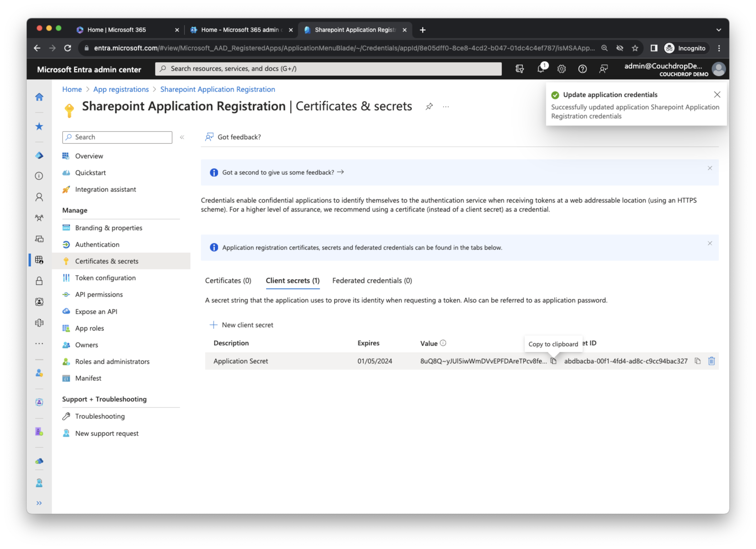Open the Users icon in left rail
Image resolution: width=756 pixels, height=549 pixels.
tap(39, 197)
